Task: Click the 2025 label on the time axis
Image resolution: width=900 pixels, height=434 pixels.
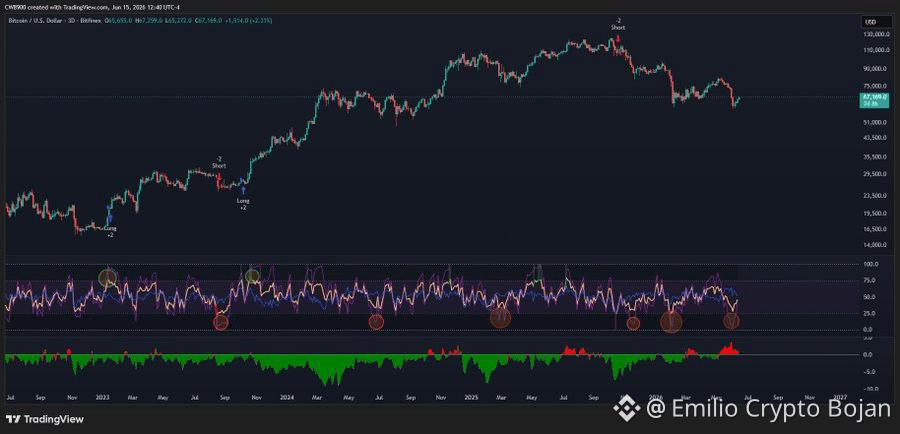Action: (x=471, y=397)
